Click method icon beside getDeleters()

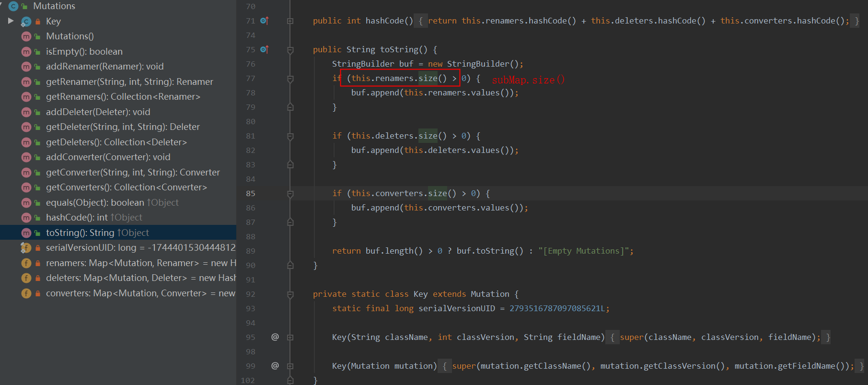coord(26,142)
